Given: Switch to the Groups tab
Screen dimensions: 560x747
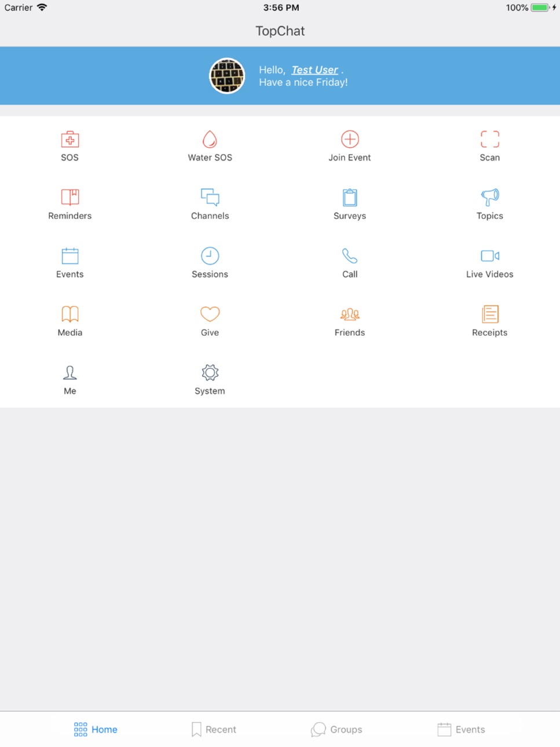Looking at the screenshot, I should (x=336, y=730).
